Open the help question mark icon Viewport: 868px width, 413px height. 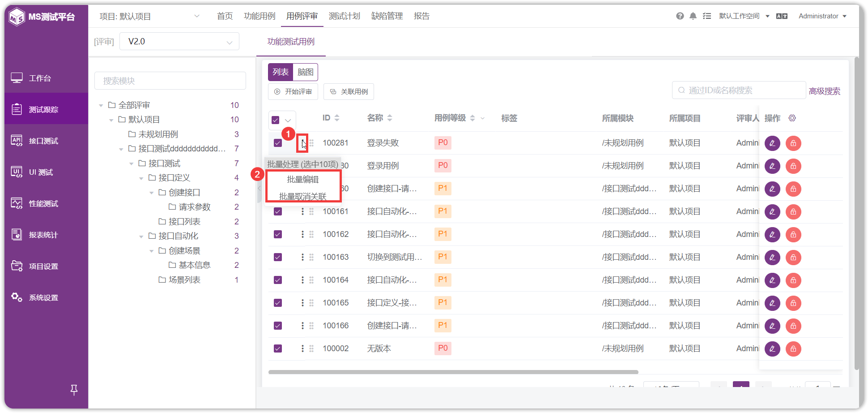click(x=680, y=16)
